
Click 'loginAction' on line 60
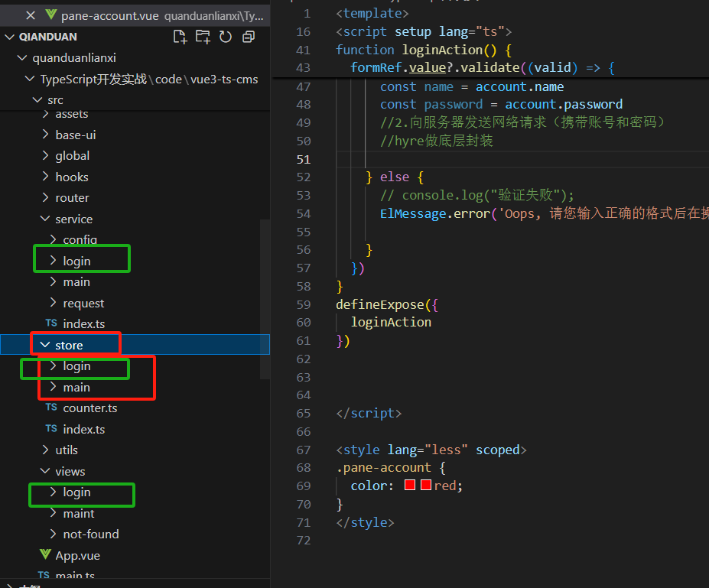[x=391, y=322]
